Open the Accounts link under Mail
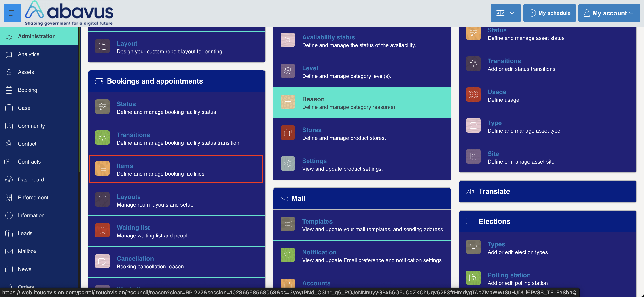 tap(316, 283)
